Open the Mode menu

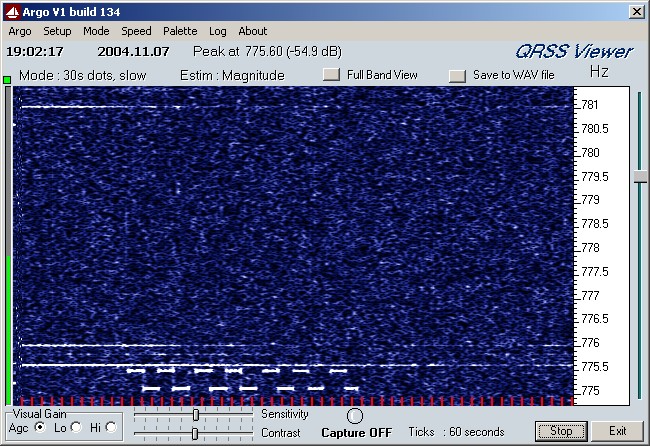[x=96, y=31]
